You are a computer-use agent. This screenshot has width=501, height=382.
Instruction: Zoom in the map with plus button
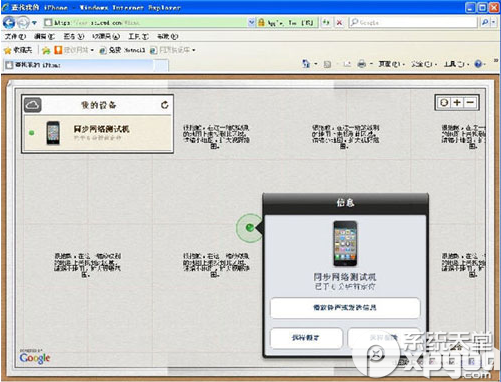pyautogui.click(x=457, y=103)
